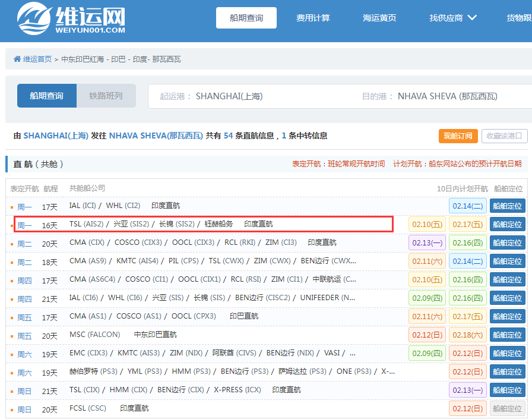Click 船舶定位 on the MSC (FALCON) row
The width and height of the screenshot is (532, 419).
click(507, 335)
